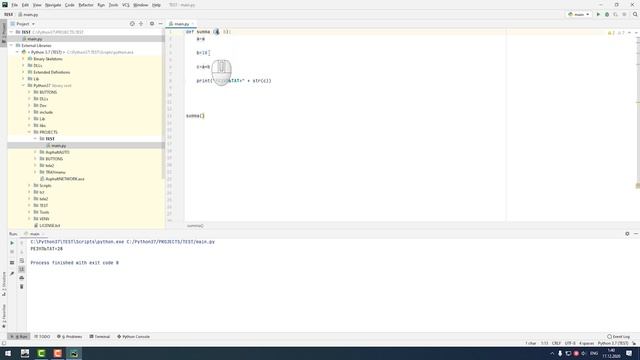Open Project panel settings gear
The height and width of the screenshot is (360, 640).
(152, 24)
